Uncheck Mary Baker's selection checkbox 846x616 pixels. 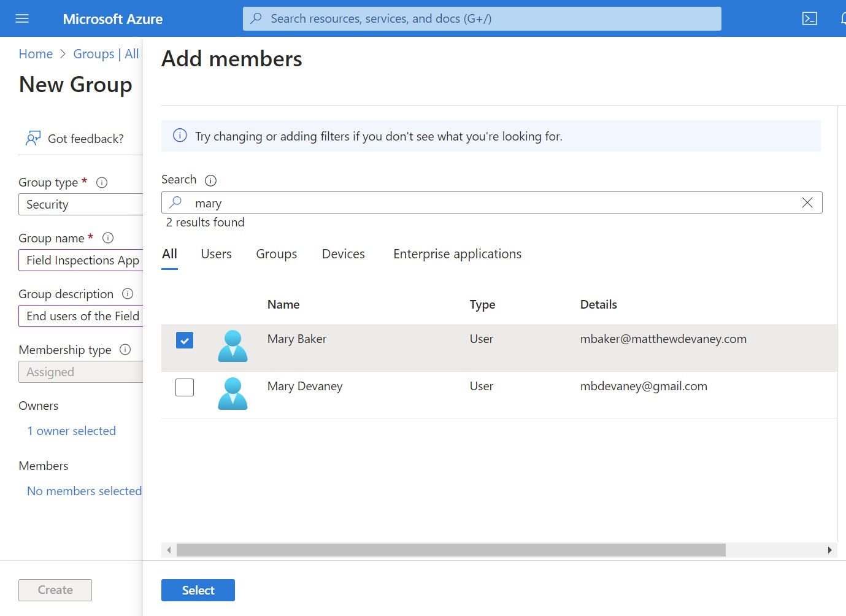[x=185, y=340]
